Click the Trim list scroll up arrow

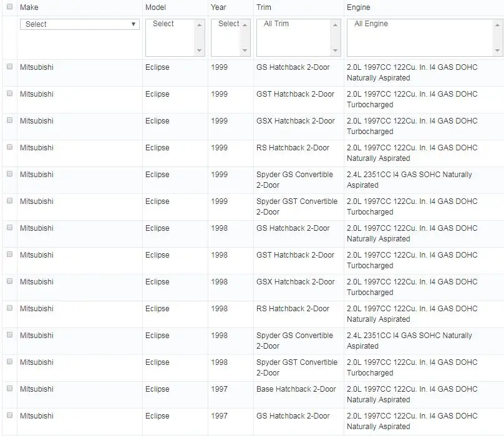pyautogui.click(x=335, y=25)
